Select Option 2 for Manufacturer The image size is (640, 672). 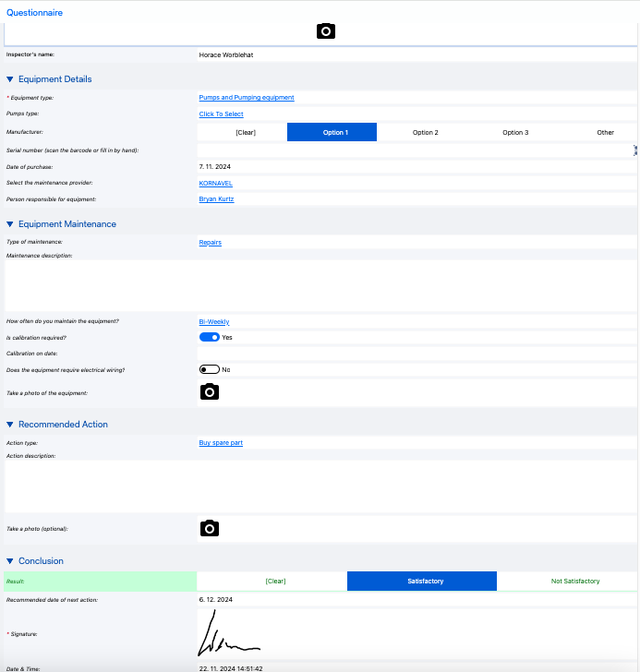click(x=425, y=132)
